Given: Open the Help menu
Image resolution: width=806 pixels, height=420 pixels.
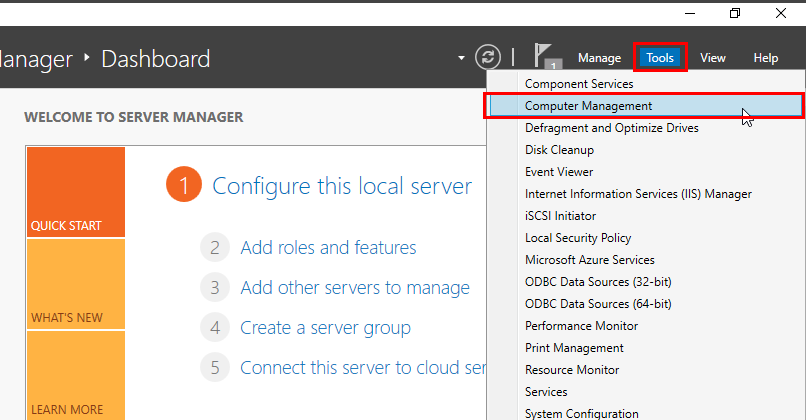Looking at the screenshot, I should (x=766, y=58).
